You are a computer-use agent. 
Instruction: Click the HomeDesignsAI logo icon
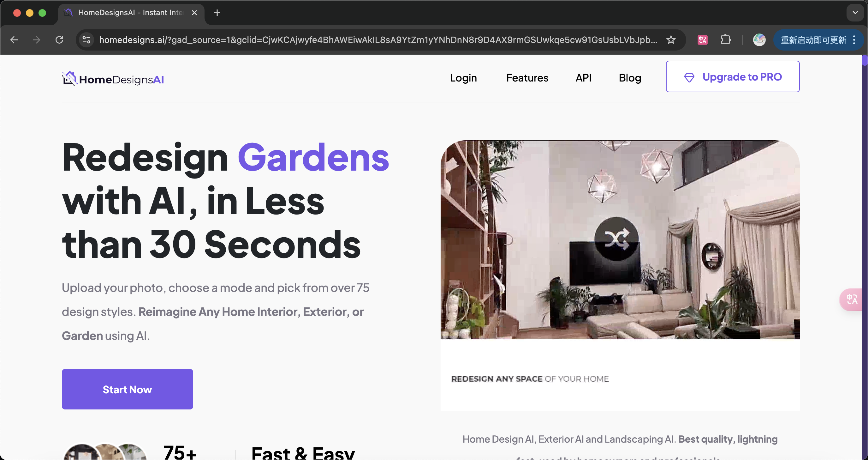[x=69, y=79]
